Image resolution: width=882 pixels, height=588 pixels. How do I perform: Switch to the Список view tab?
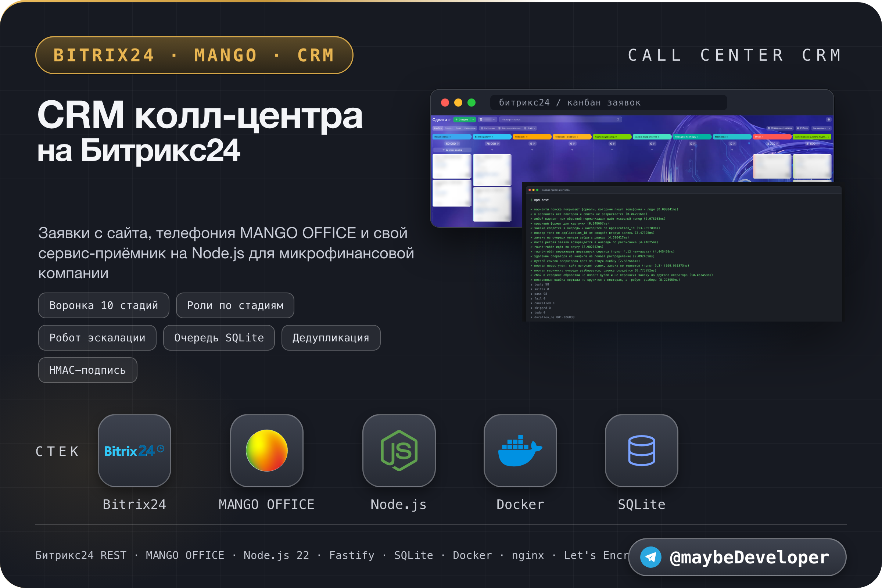point(449,128)
